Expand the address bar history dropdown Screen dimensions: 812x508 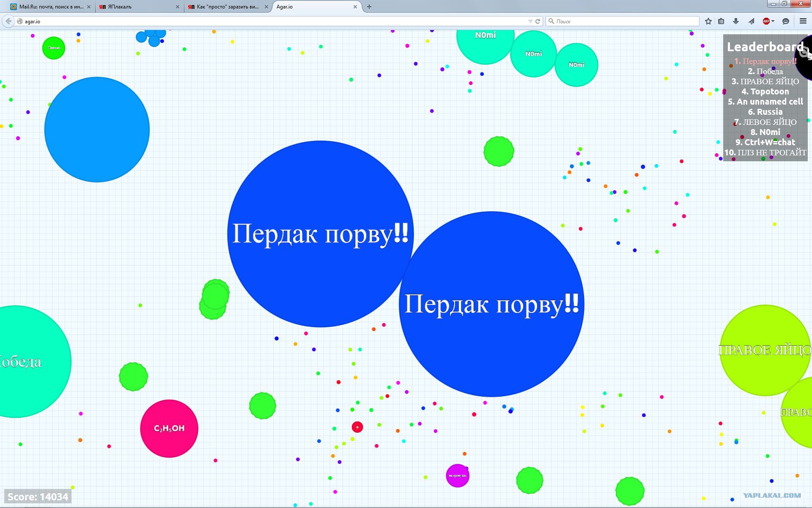pyautogui.click(x=530, y=21)
